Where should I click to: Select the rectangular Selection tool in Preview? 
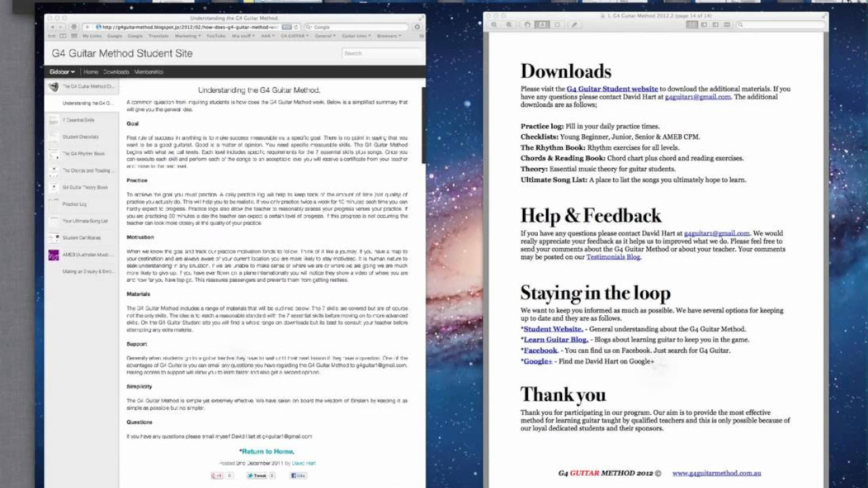point(557,24)
